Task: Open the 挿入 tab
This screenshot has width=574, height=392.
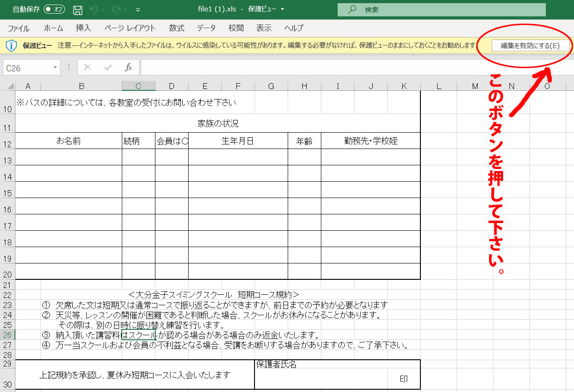Action: tap(84, 28)
